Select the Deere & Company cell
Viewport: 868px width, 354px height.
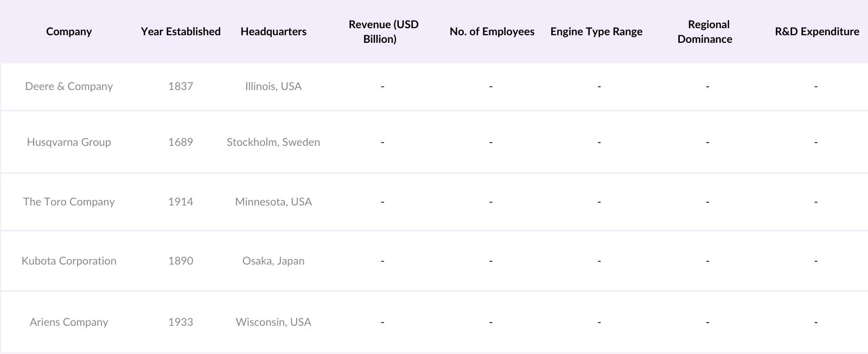[x=69, y=86]
